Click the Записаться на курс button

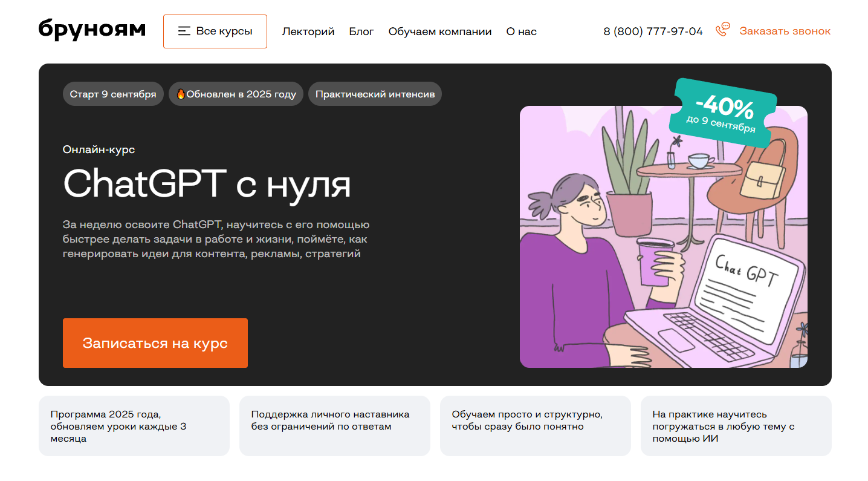click(155, 343)
